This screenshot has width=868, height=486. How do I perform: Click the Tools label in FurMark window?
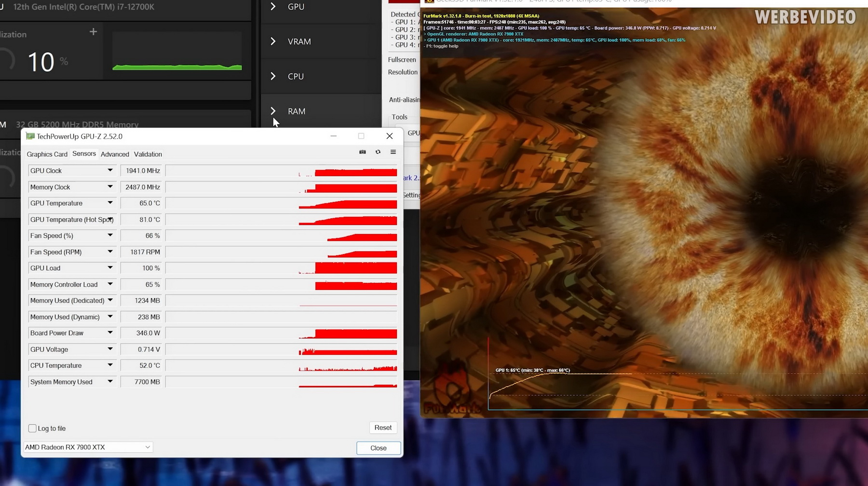coord(399,117)
